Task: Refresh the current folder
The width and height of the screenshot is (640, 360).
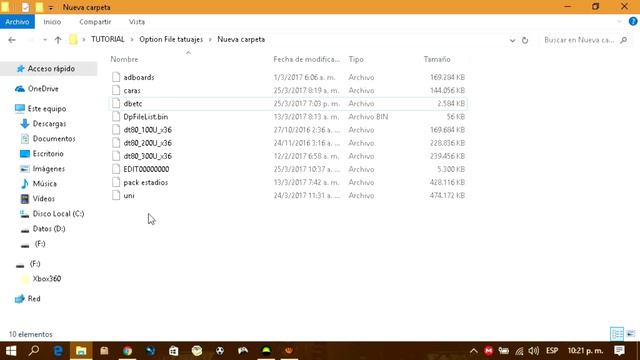Action: tap(525, 40)
